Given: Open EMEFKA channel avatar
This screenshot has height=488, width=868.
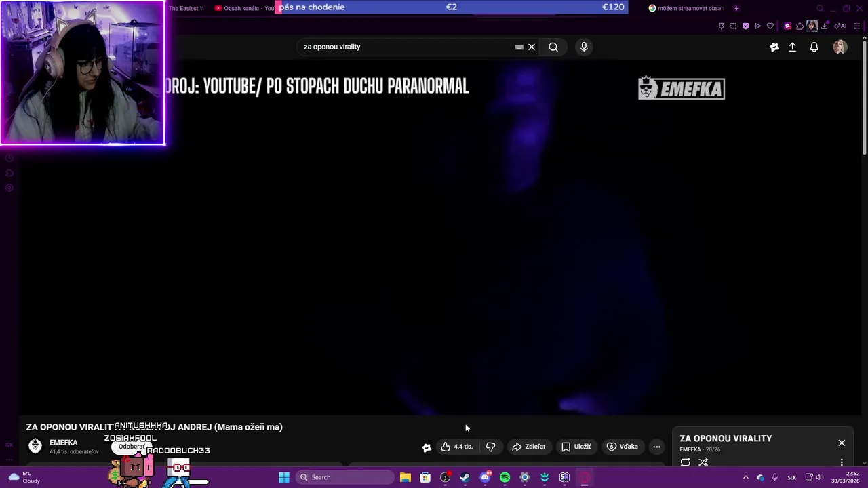Looking at the screenshot, I should pos(35,445).
